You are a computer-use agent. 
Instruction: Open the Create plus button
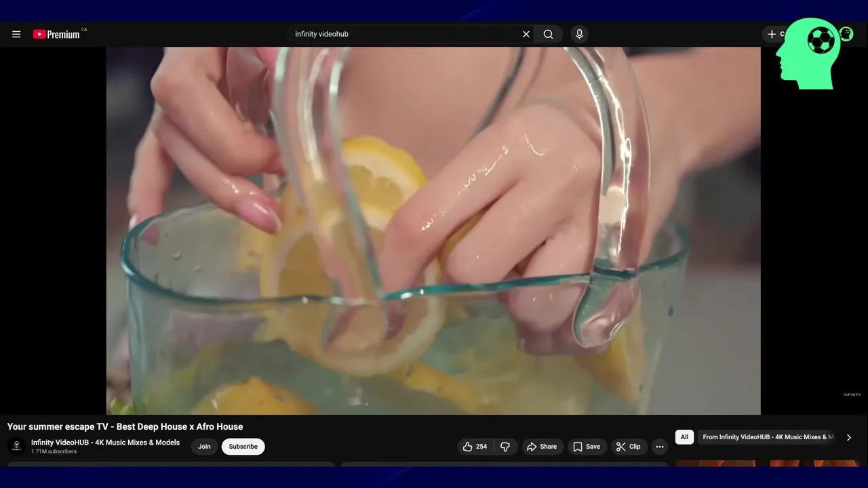point(773,34)
